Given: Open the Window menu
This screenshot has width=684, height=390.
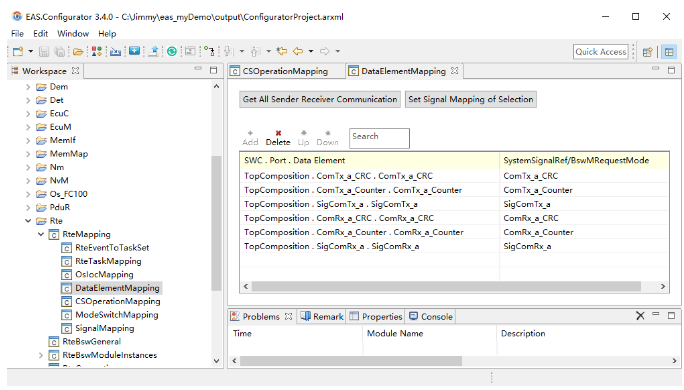Looking at the screenshot, I should click(x=73, y=34).
